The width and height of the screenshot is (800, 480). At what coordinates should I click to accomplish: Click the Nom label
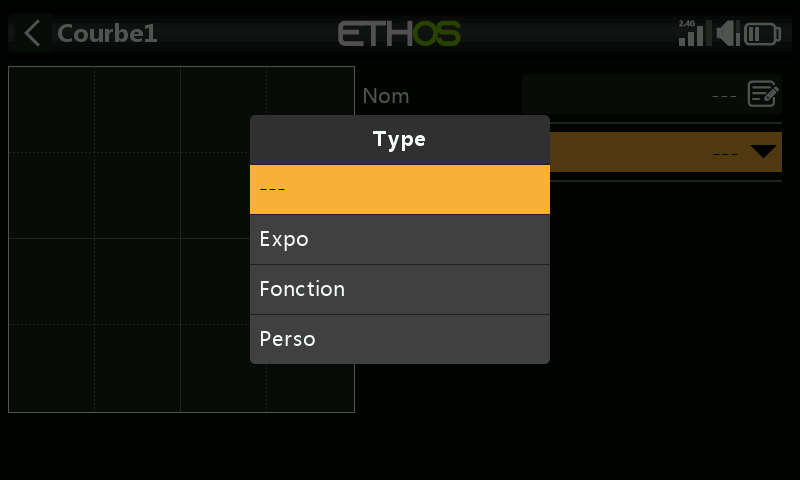[x=386, y=96]
